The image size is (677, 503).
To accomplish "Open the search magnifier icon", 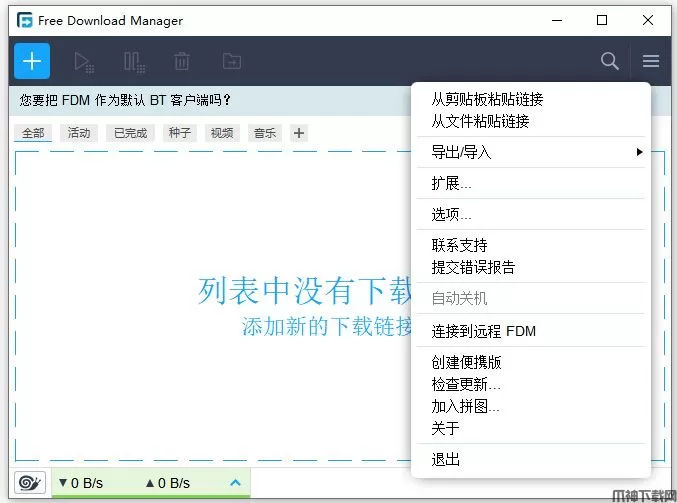I will 610,61.
